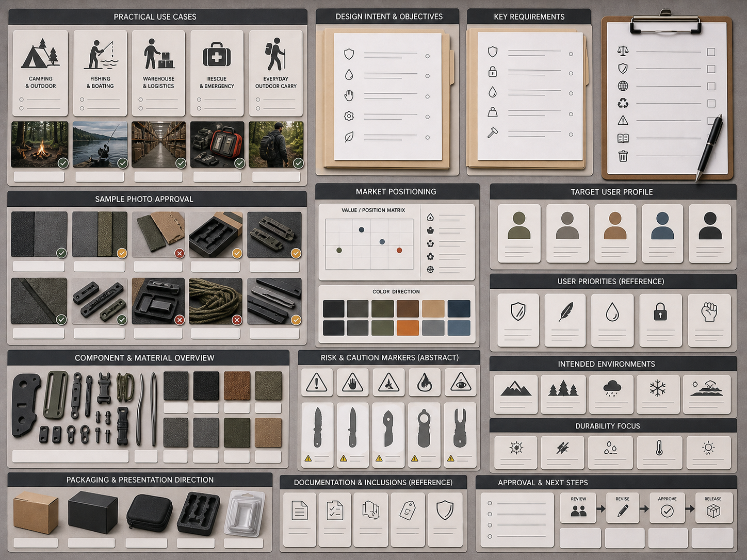The width and height of the screenshot is (747, 560).
Task: Click the rain cloud icon in Intended Environments
Action: point(612,388)
